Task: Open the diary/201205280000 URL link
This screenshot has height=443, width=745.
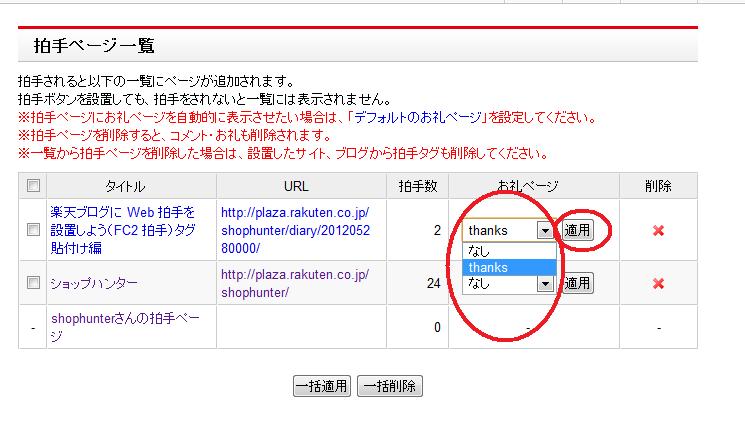Action: (295, 230)
